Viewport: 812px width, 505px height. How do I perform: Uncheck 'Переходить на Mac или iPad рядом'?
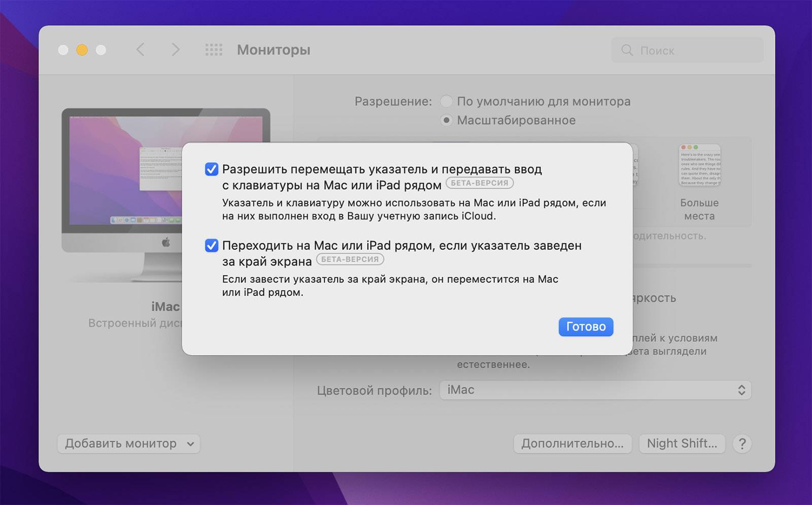pyautogui.click(x=212, y=246)
